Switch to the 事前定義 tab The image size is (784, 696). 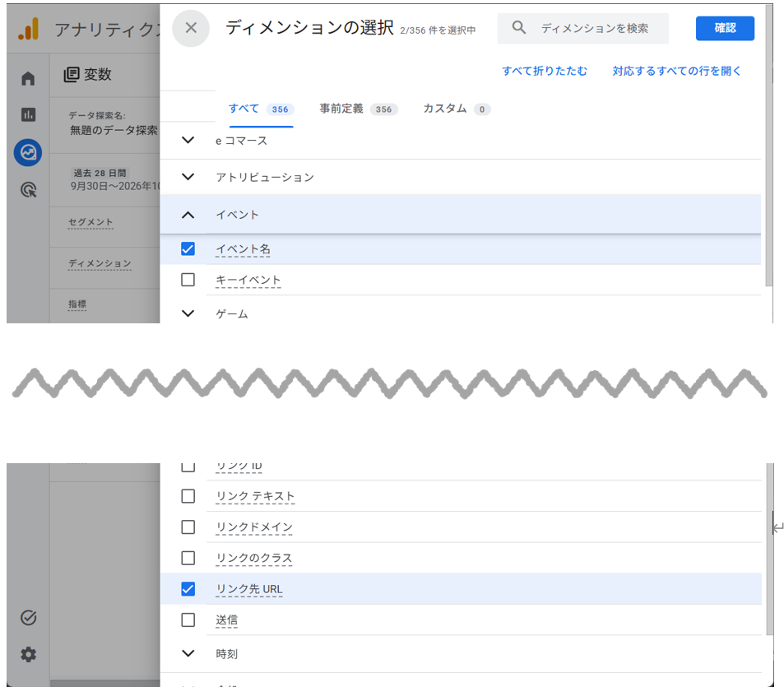359,109
